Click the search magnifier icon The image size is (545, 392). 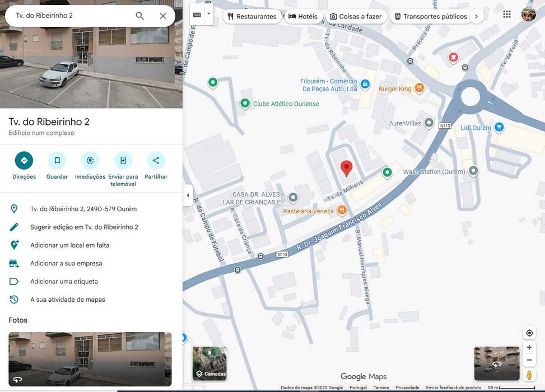(x=139, y=16)
